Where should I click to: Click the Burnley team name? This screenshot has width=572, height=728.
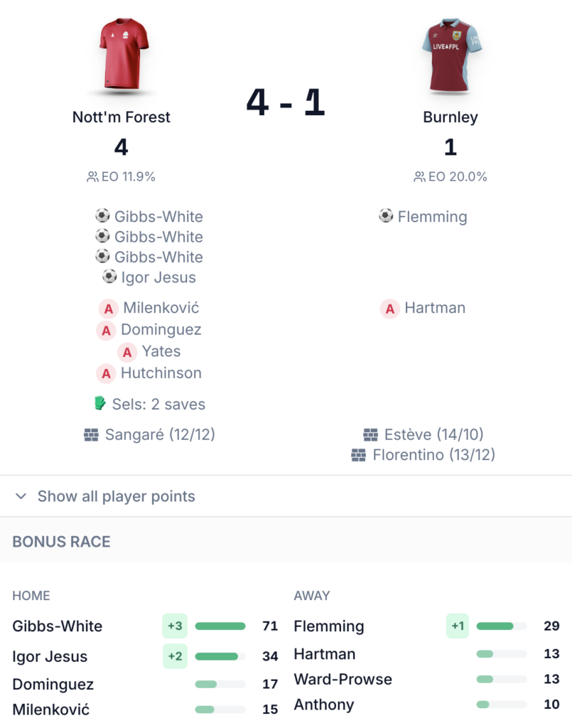(x=450, y=117)
